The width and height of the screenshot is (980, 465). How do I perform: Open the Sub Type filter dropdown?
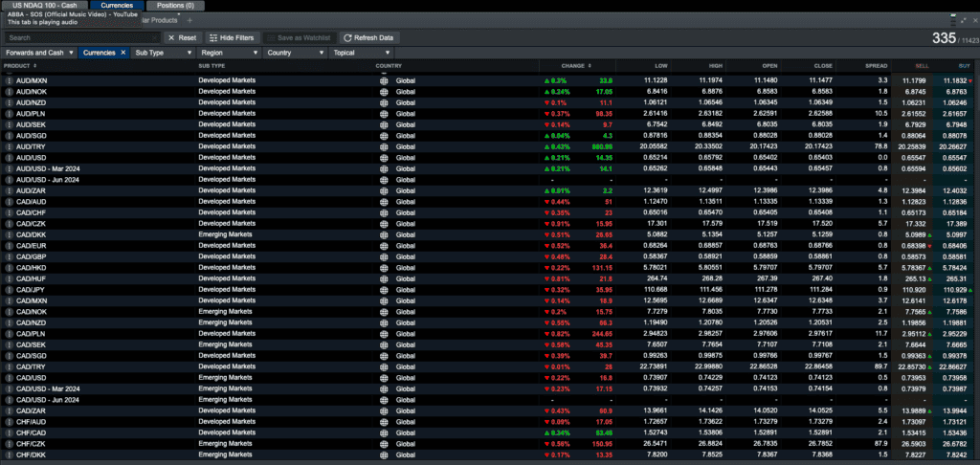(x=163, y=53)
